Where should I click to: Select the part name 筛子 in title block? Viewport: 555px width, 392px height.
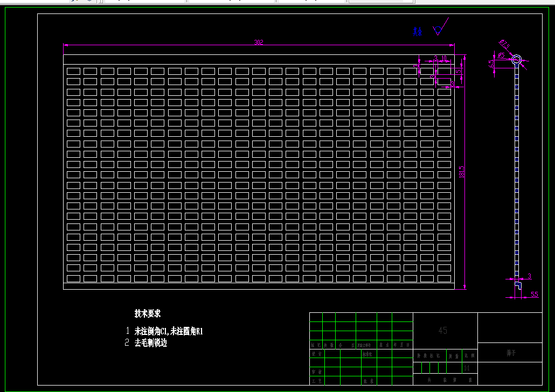click(x=511, y=353)
